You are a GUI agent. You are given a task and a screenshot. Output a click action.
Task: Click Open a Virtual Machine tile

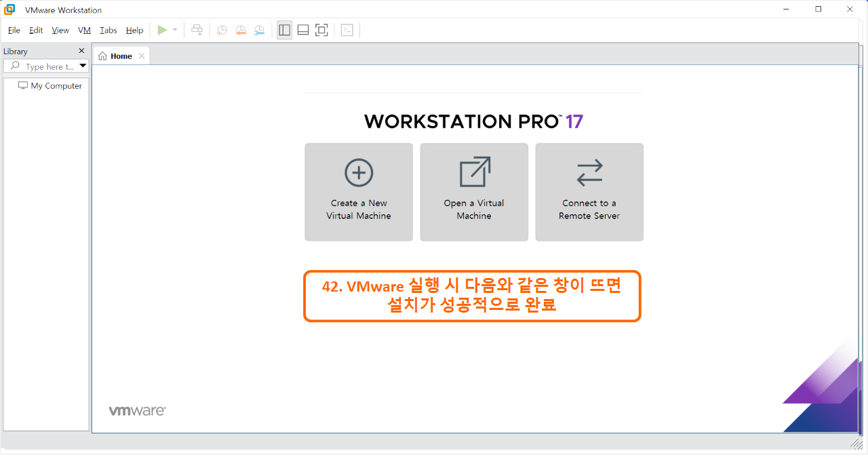474,192
